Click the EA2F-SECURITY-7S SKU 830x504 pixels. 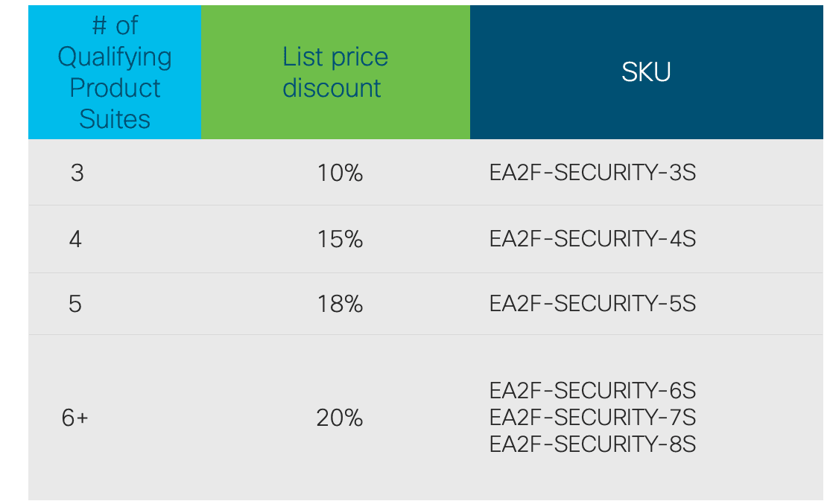click(x=592, y=417)
